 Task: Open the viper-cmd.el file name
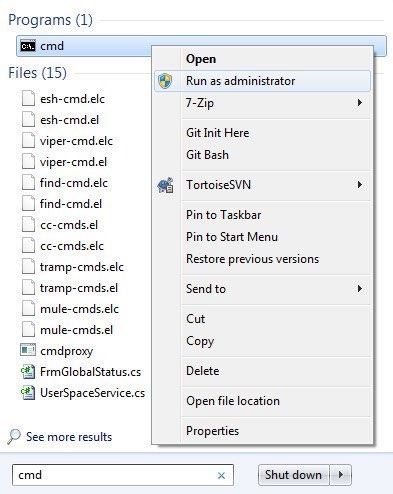(73, 162)
